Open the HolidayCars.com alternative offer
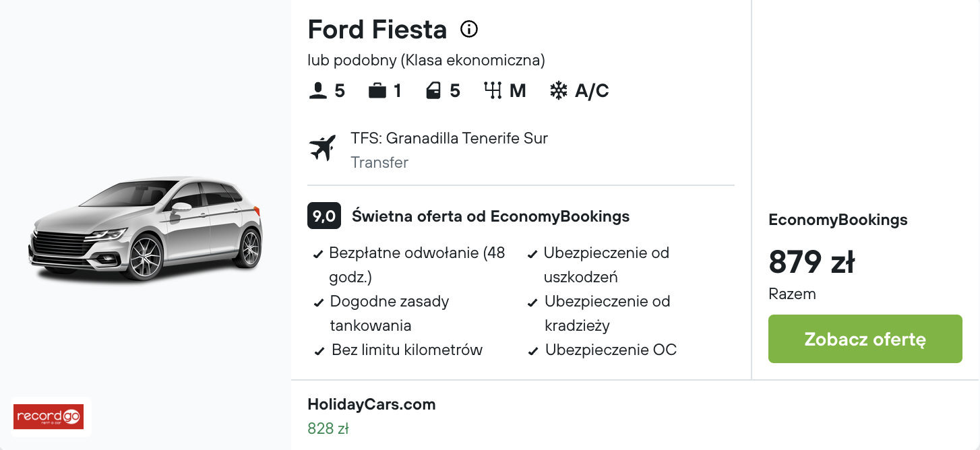 pyautogui.click(x=371, y=404)
